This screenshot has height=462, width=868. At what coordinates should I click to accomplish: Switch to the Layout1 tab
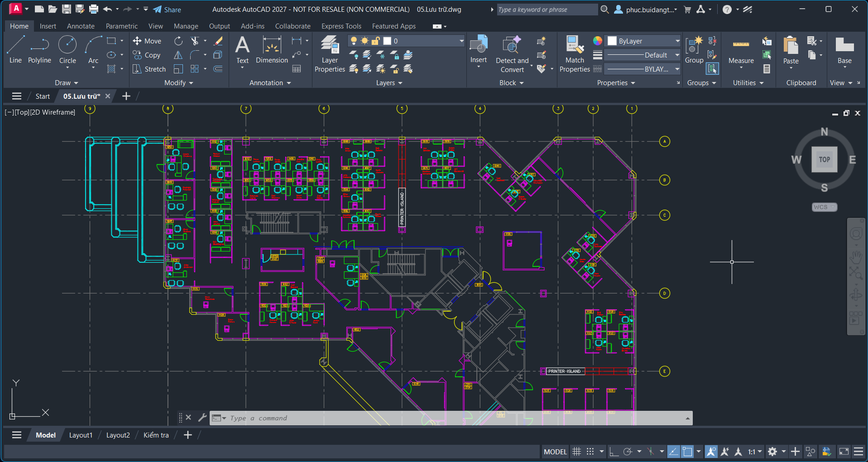point(81,435)
